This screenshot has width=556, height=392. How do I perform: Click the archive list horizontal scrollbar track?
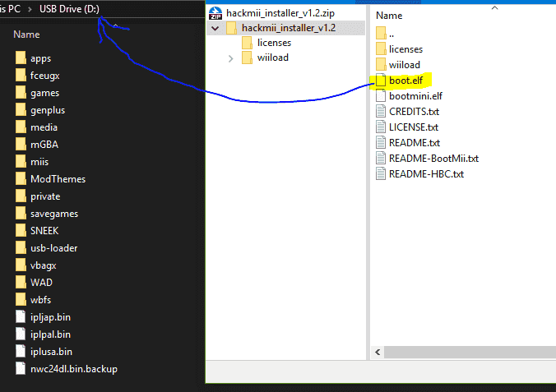click(470, 352)
